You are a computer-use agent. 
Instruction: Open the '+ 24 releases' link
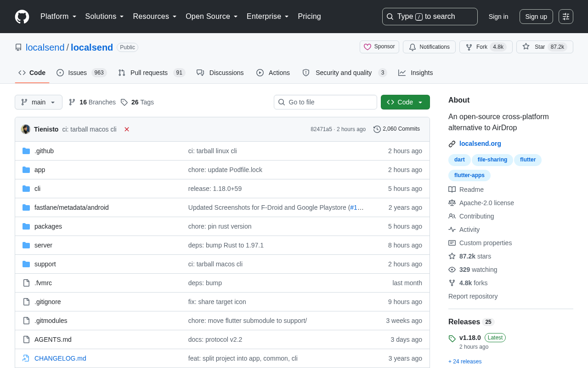(465, 362)
